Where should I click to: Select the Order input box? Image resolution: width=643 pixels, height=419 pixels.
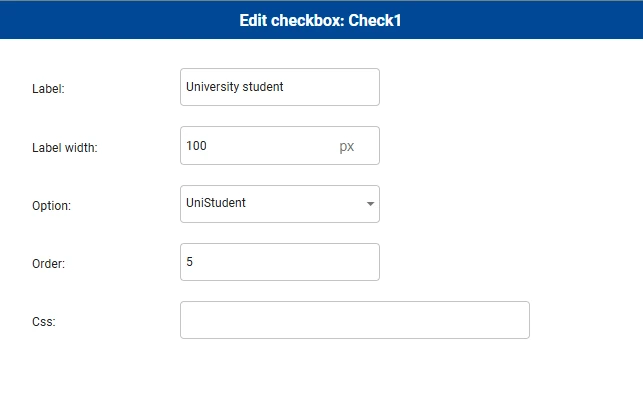[280, 262]
